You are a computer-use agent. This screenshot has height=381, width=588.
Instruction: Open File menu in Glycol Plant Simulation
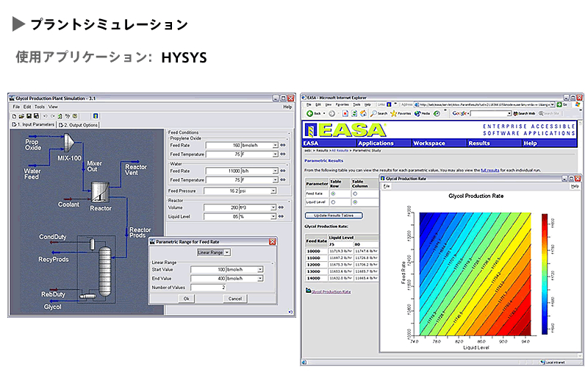click(16, 107)
